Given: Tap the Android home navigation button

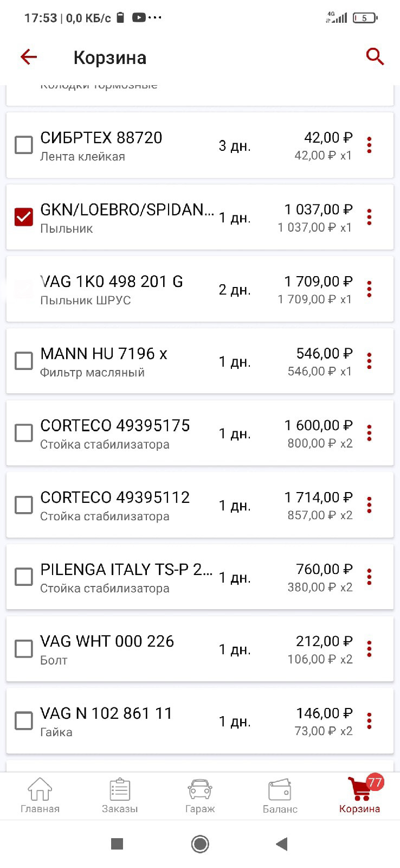Looking at the screenshot, I should coord(200,844).
